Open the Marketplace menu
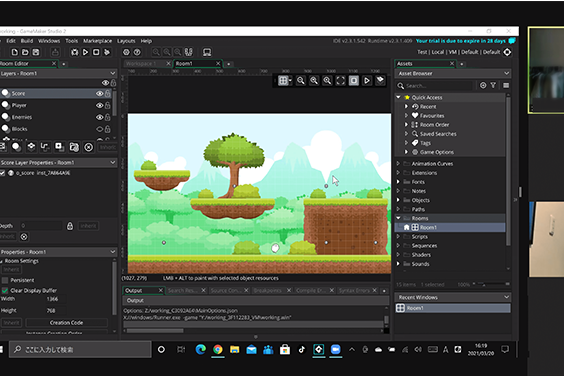The image size is (564, 376). [97, 41]
